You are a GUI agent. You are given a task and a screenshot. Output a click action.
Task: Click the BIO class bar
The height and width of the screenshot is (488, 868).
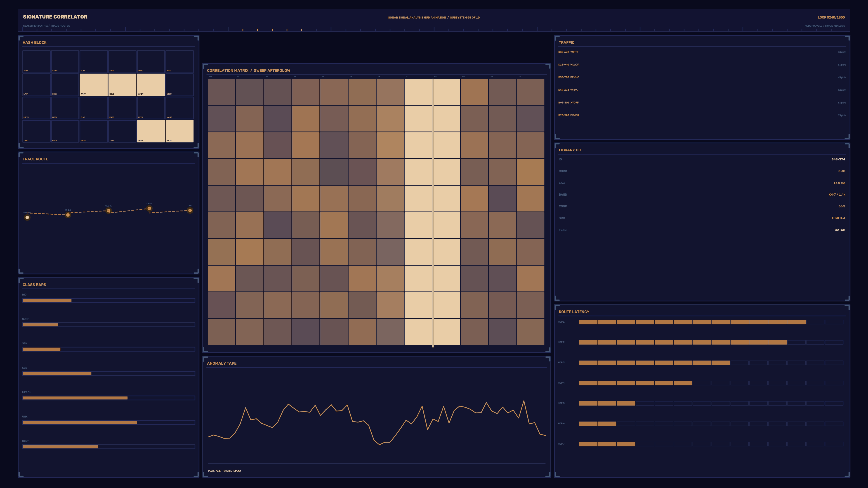click(108, 300)
